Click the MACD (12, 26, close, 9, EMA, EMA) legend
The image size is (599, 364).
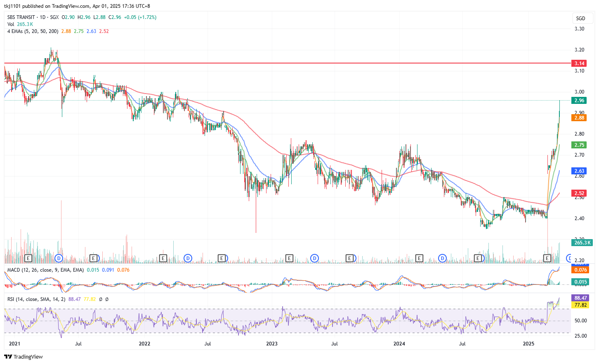pos(45,270)
